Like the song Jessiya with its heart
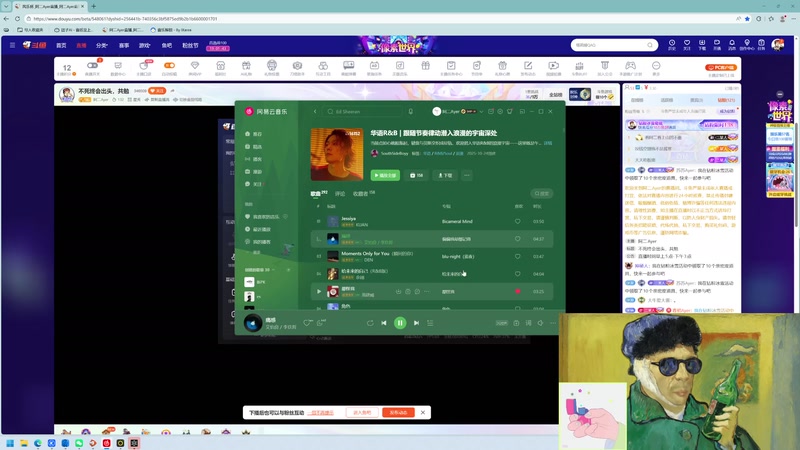Screen dimensions: 800x450 pyautogui.click(x=517, y=221)
